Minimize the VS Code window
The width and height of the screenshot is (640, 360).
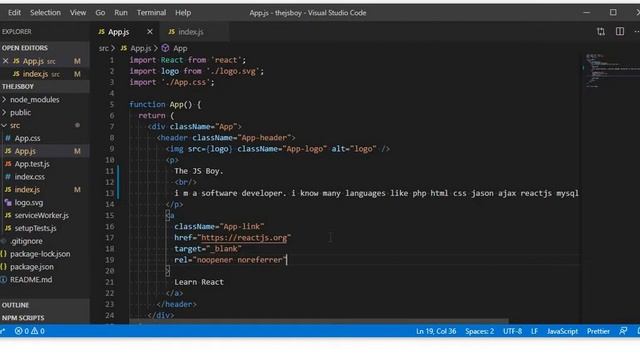pos(587,12)
